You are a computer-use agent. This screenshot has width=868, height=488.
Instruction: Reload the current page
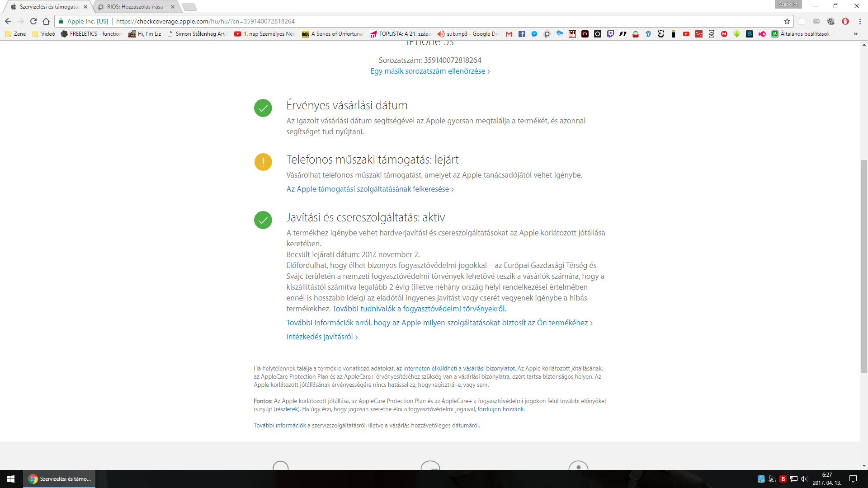pos(33,21)
